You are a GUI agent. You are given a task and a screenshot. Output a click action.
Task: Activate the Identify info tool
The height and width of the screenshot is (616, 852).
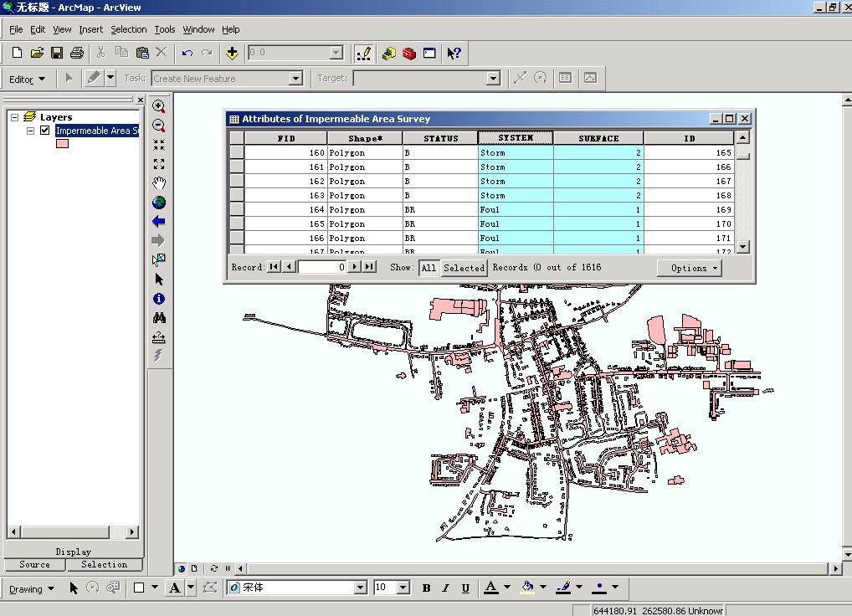coord(159,299)
